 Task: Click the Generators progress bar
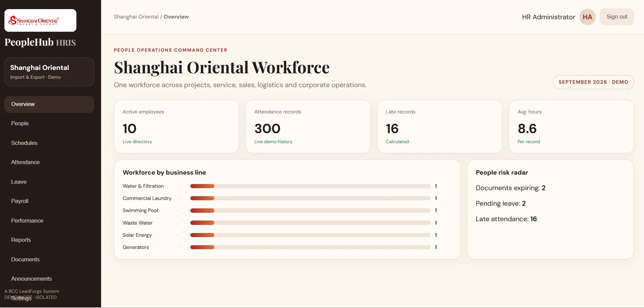(x=310, y=247)
